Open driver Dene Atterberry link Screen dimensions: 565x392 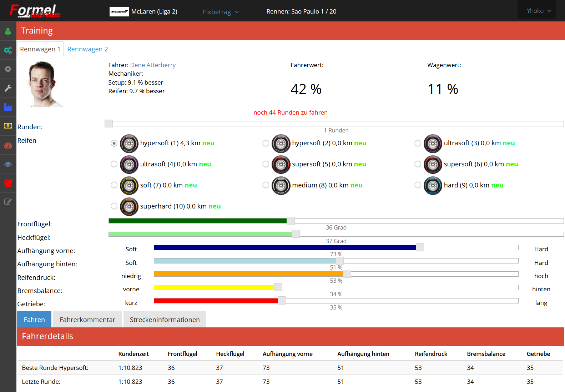pos(153,65)
